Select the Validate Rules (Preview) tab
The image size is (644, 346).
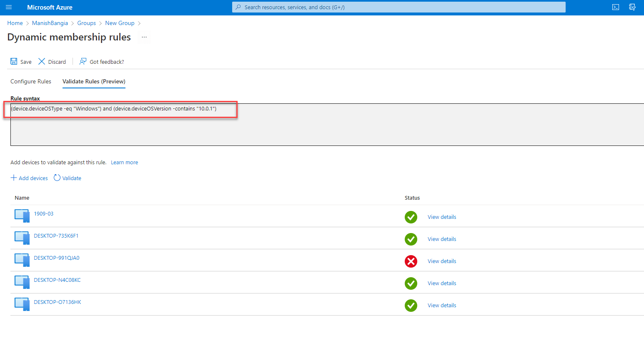94,82
